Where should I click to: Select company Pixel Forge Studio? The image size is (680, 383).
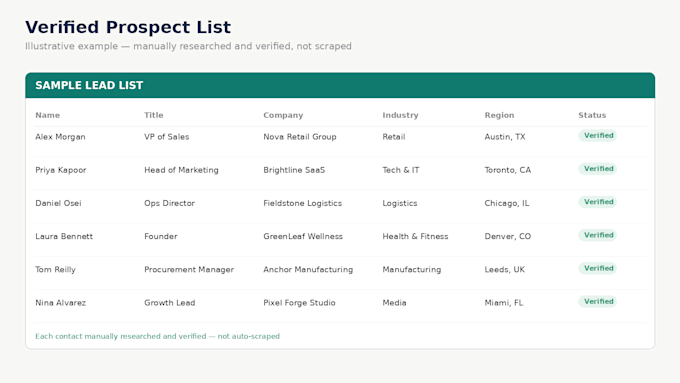click(299, 303)
